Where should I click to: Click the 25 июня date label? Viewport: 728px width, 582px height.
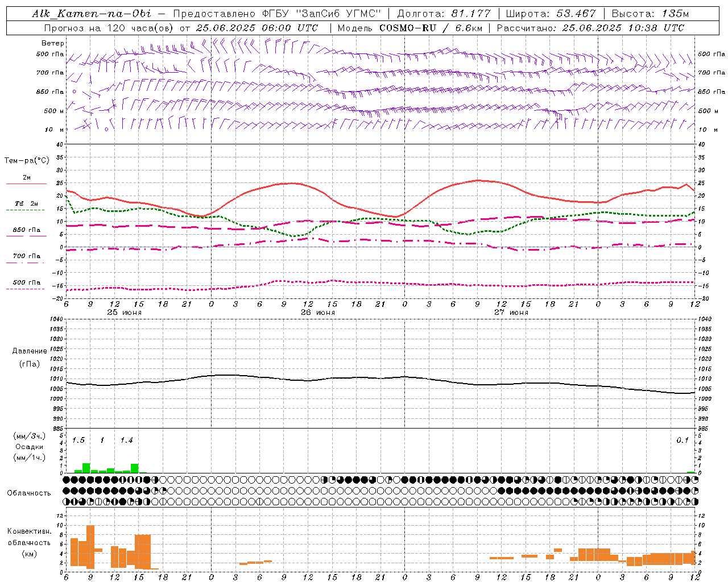pos(124,313)
